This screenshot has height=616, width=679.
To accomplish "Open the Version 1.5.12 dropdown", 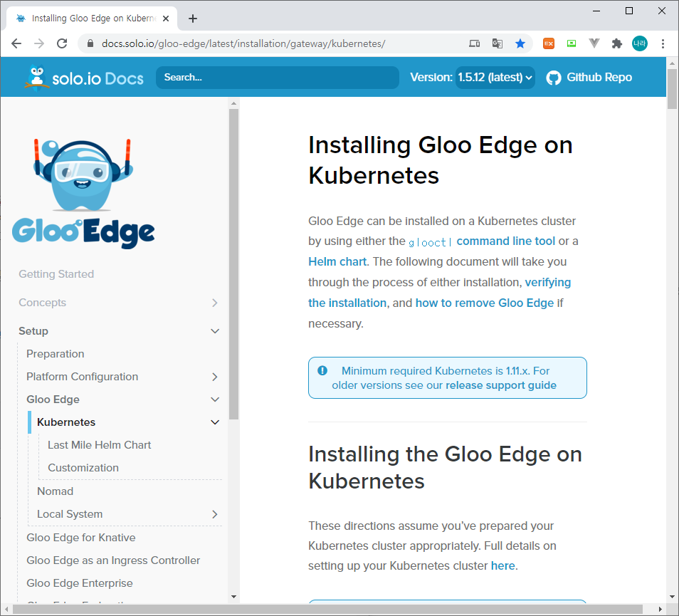I will click(495, 77).
